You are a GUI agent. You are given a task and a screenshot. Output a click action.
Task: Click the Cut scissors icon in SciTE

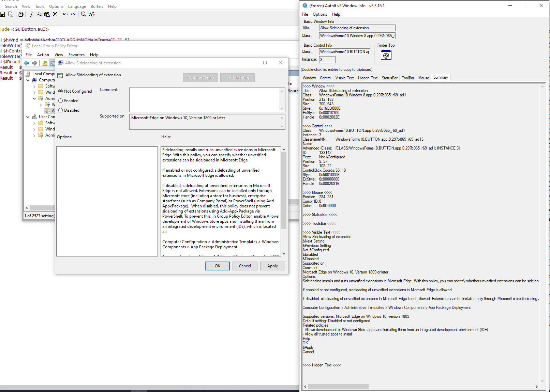pyautogui.click(x=31, y=14)
